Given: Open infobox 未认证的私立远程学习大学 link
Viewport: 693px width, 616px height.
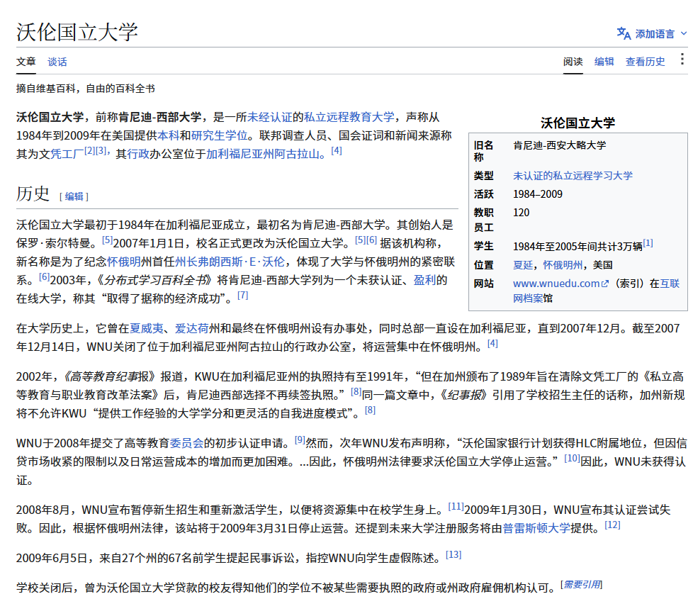Looking at the screenshot, I should (573, 176).
